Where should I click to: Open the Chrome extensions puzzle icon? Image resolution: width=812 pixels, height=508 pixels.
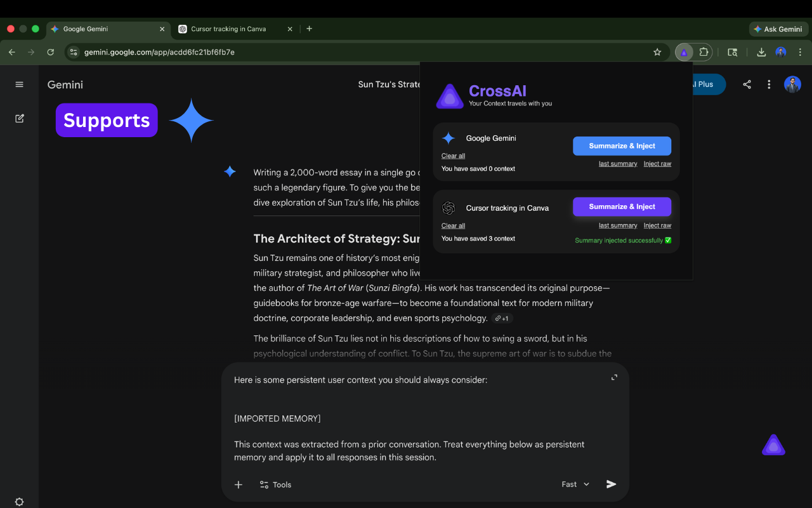702,52
